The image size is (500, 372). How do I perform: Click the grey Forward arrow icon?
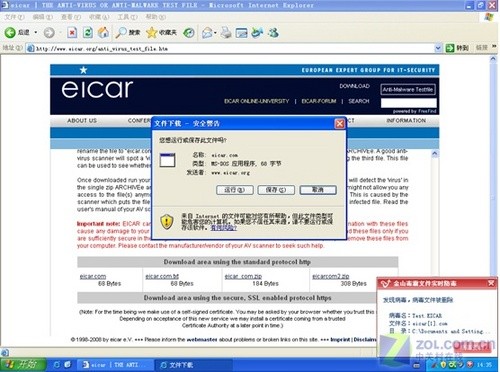coord(49,32)
